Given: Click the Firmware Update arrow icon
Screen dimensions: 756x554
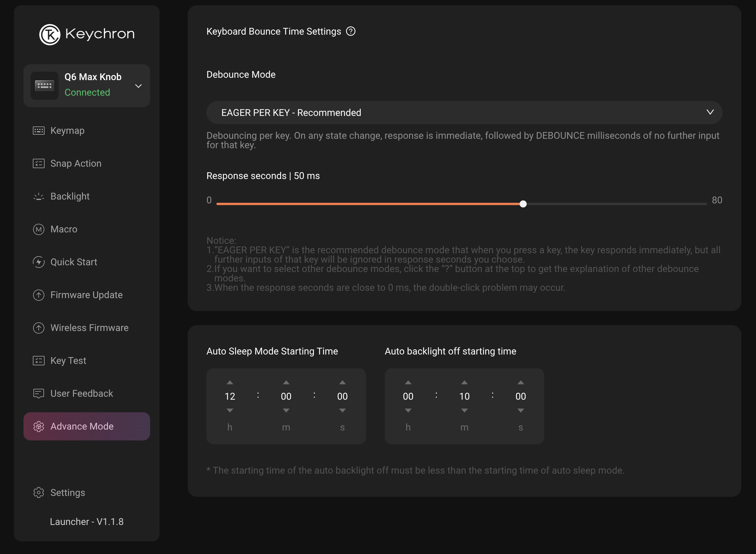Looking at the screenshot, I should (x=38, y=295).
